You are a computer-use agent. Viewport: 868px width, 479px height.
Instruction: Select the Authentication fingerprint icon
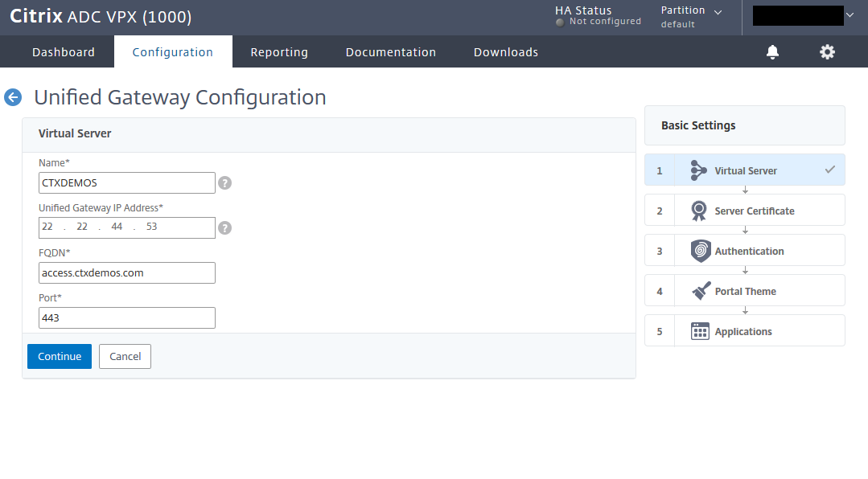pos(701,251)
